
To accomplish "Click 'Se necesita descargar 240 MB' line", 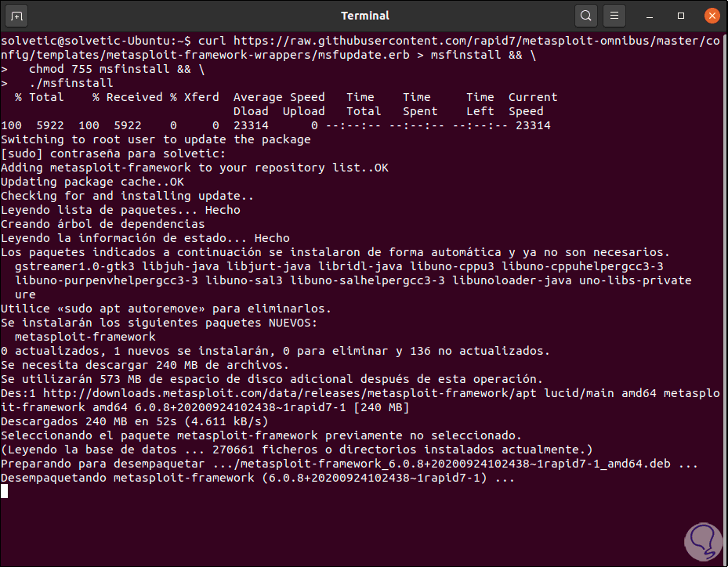I will coord(145,365).
